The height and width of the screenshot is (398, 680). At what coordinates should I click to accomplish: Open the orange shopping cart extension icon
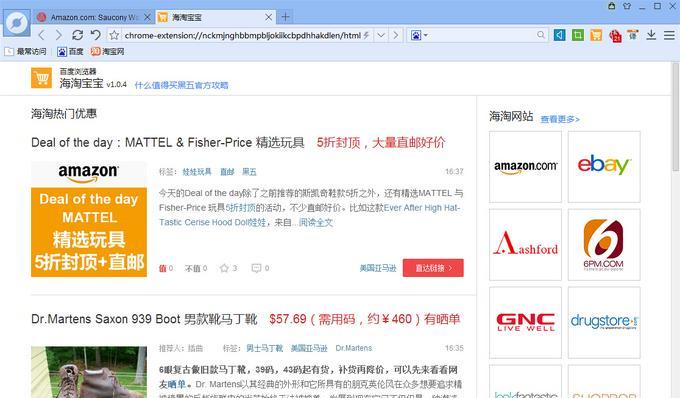tap(596, 35)
